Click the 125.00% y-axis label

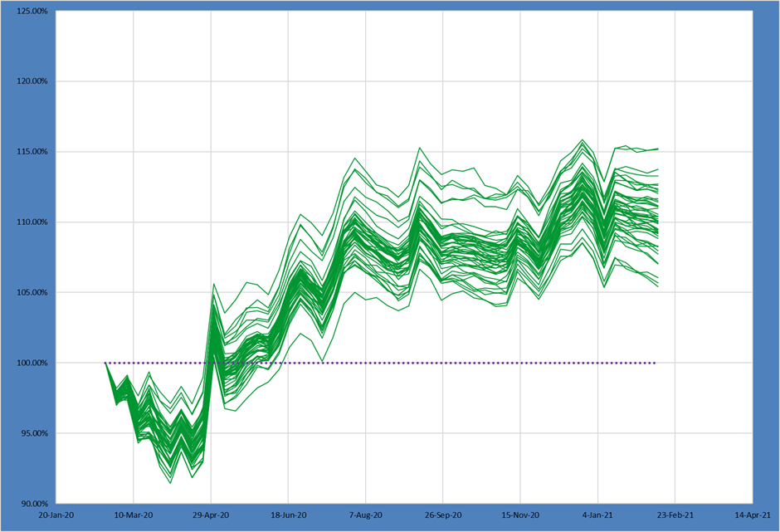(x=32, y=11)
